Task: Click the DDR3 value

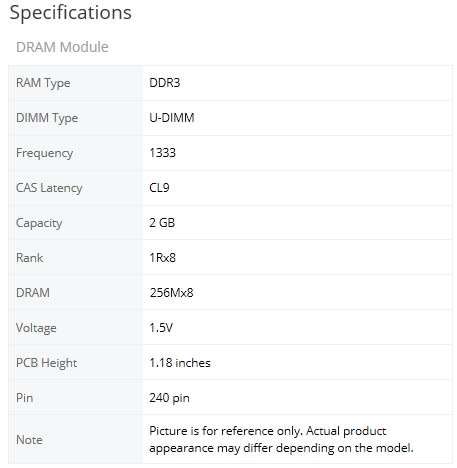Action: (164, 83)
